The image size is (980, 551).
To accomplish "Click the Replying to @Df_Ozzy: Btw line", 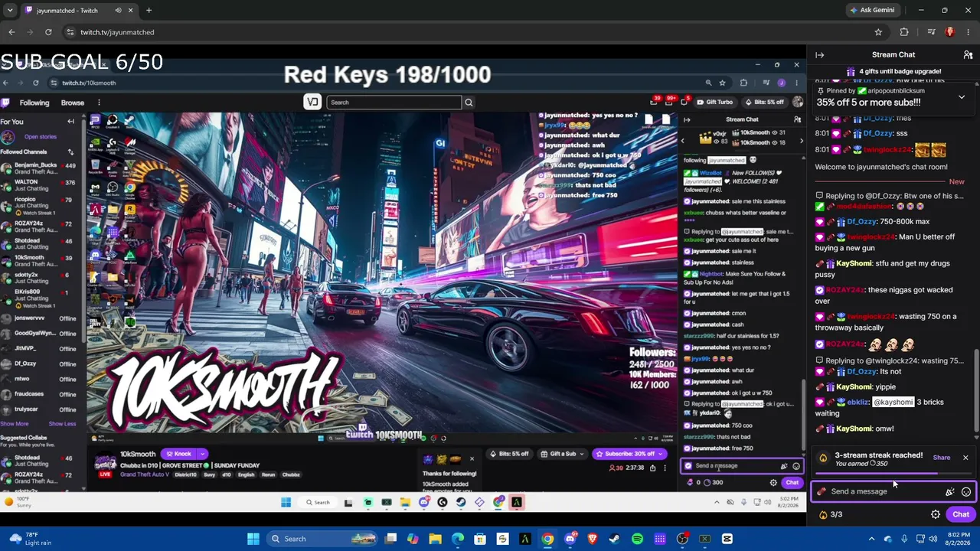I will coord(889,196).
